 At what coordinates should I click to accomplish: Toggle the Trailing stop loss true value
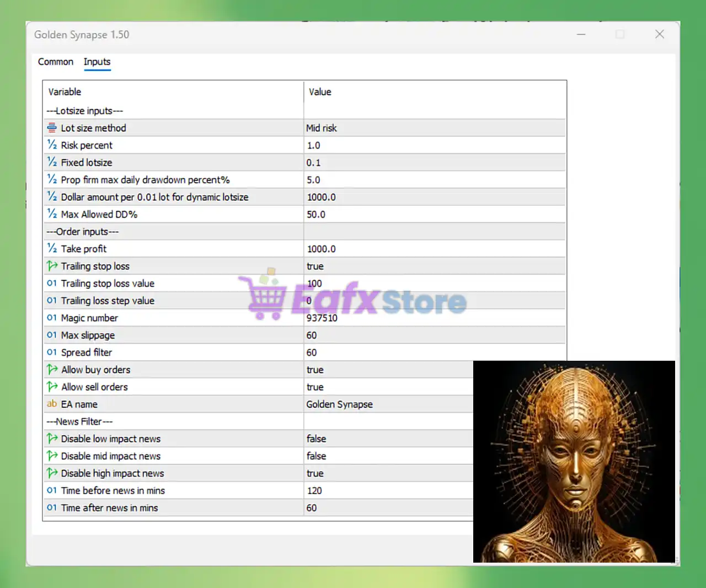click(315, 266)
